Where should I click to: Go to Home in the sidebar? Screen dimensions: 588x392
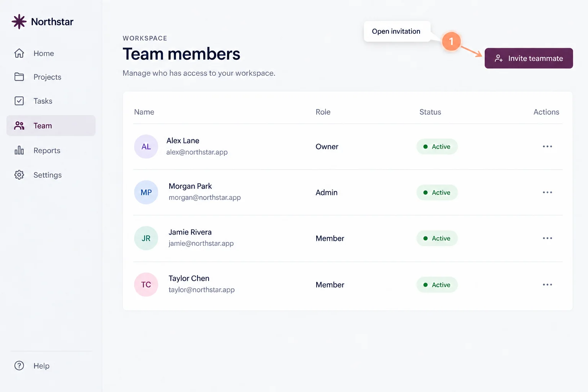tap(51, 53)
